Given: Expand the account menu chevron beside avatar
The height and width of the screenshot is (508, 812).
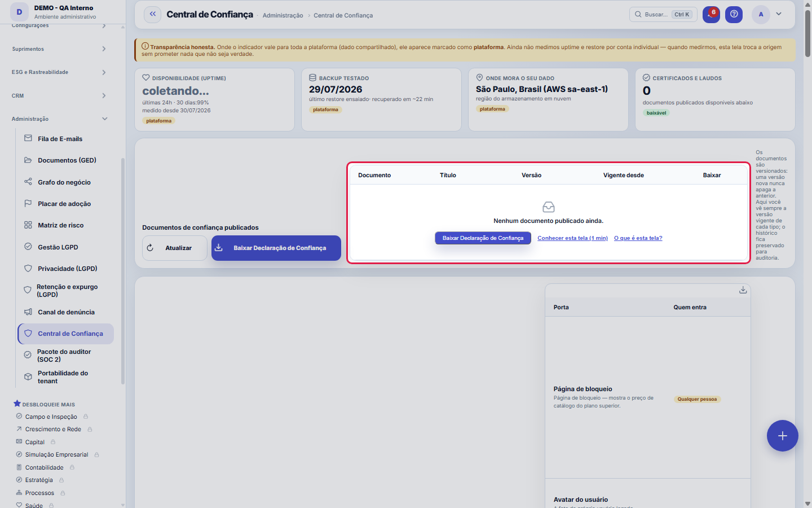Looking at the screenshot, I should pyautogui.click(x=779, y=14).
